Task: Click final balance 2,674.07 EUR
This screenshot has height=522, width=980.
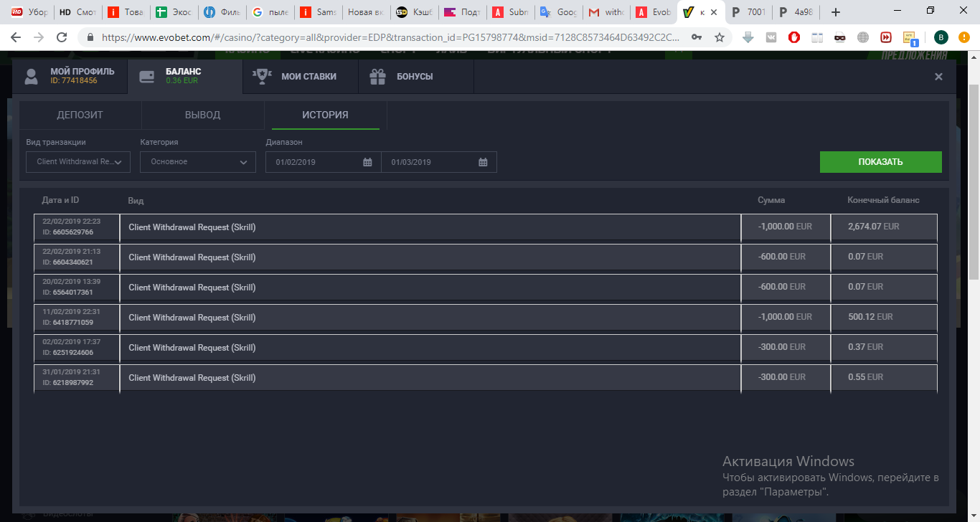Action: pyautogui.click(x=873, y=227)
